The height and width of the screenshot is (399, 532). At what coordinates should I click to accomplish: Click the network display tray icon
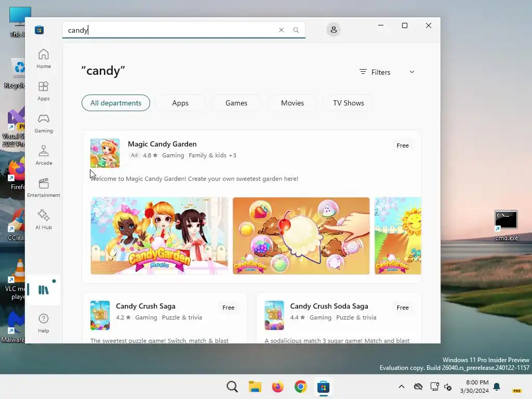434,387
